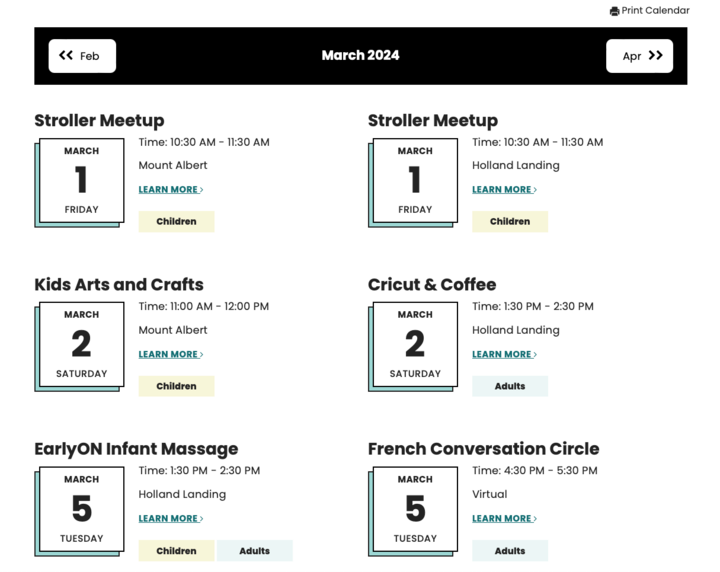Click the March 2 Saturday tile for Cricut & Coffee
Viewport: 720px width, 572px height.
(x=414, y=346)
